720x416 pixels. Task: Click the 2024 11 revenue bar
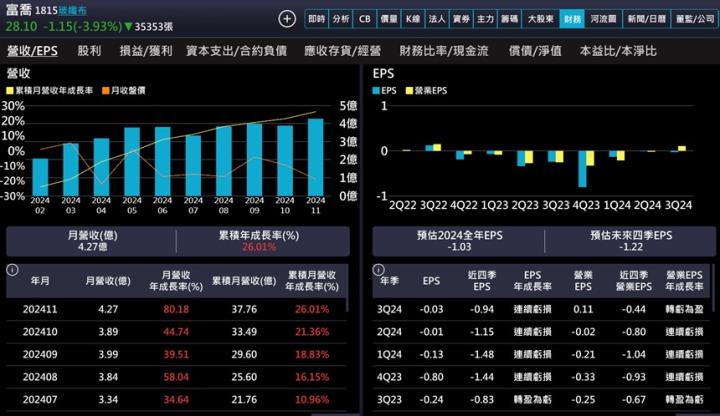coord(315,157)
